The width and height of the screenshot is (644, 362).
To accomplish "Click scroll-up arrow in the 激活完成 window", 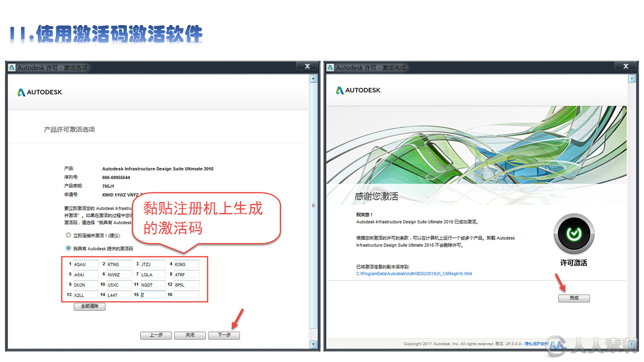I will click(632, 79).
